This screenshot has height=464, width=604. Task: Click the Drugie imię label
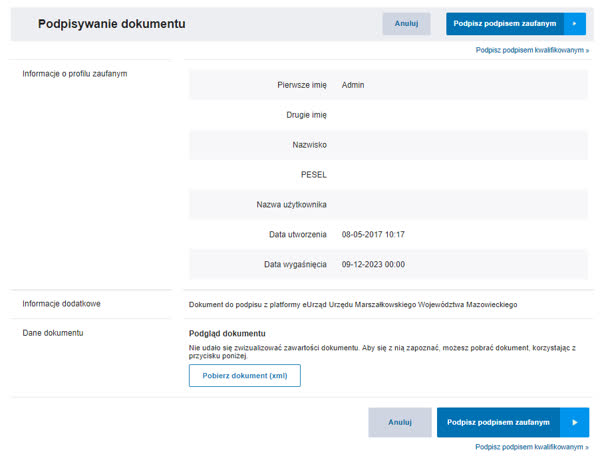(x=306, y=115)
